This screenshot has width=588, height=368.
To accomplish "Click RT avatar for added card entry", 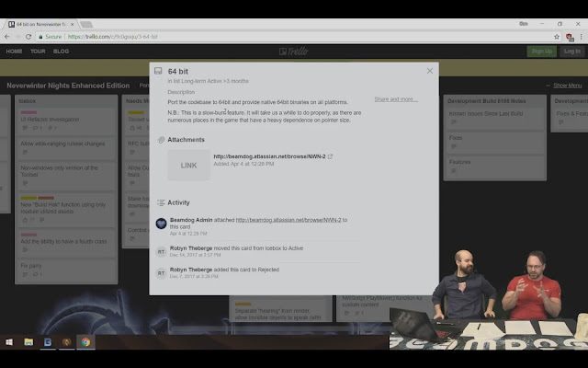I will pyautogui.click(x=162, y=273).
